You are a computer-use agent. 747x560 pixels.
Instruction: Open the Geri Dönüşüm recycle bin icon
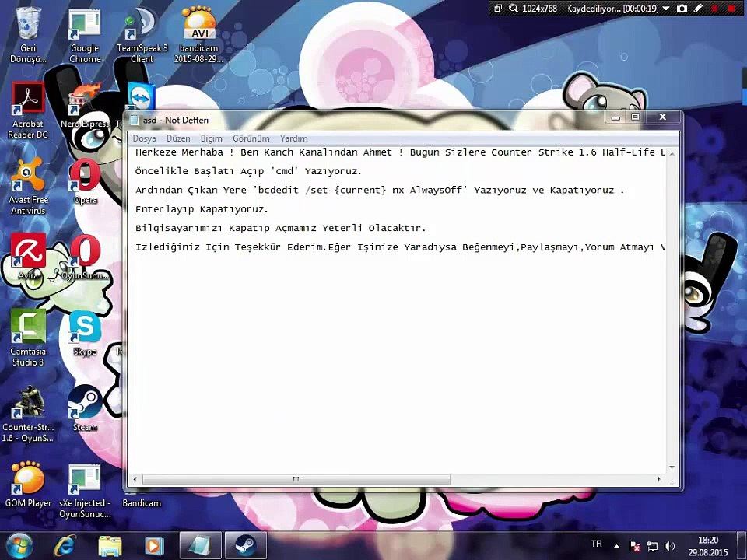pos(28,34)
